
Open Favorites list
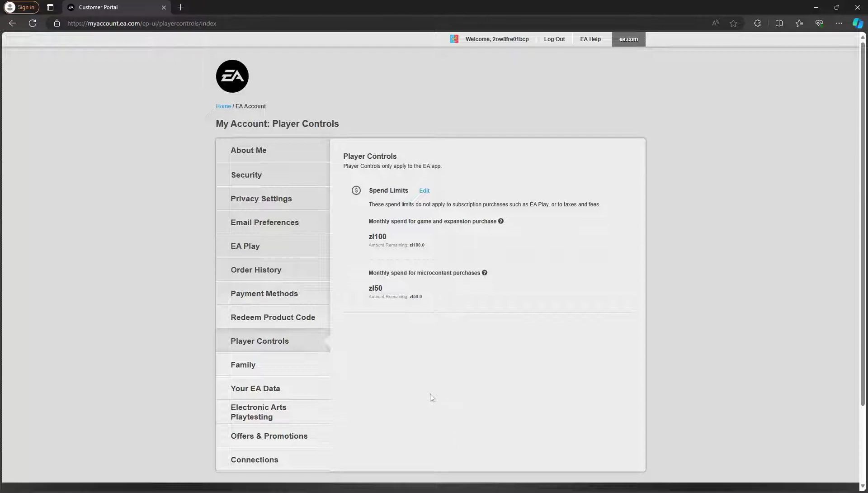[799, 23]
